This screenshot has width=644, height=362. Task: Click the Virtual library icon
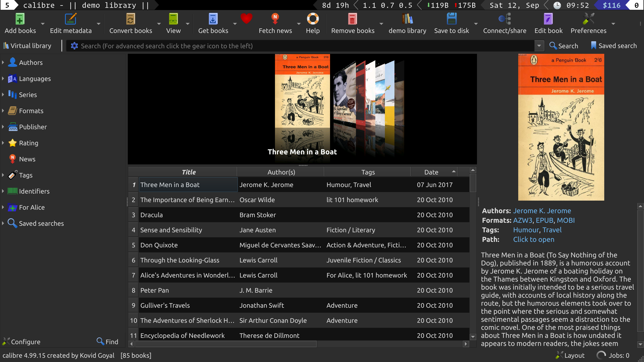6,46
